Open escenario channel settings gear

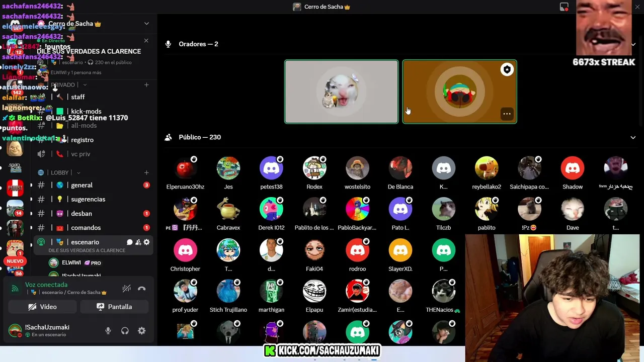[146, 242]
